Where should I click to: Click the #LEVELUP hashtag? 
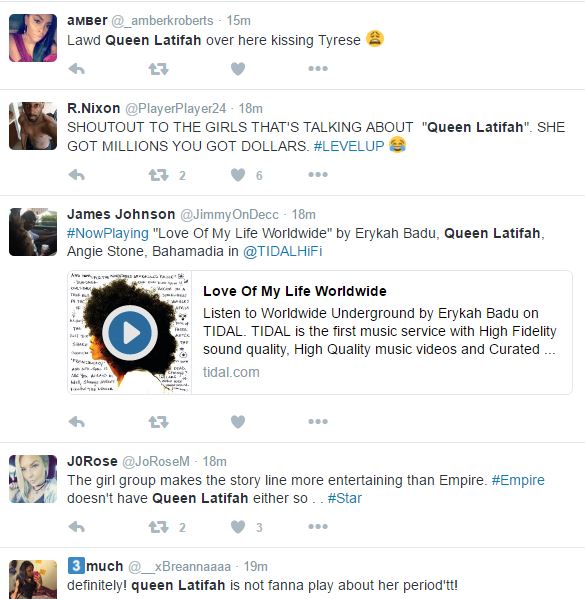(x=349, y=146)
